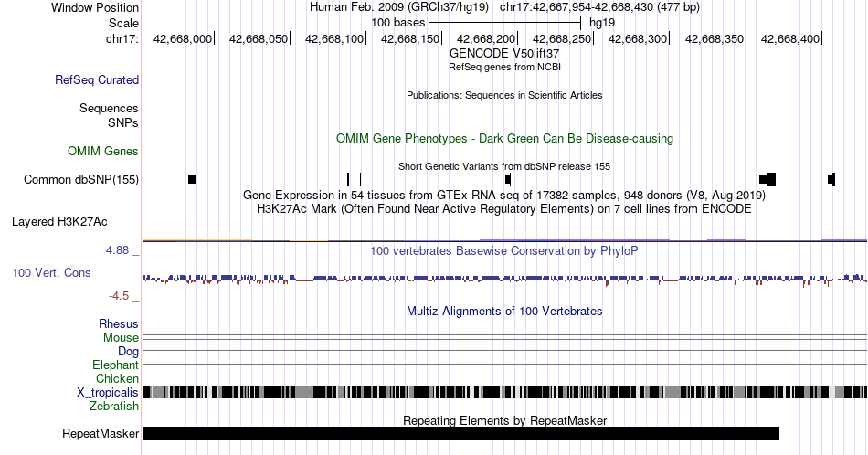Click the Sequences track label
Screen dimensions: 868x455
point(109,108)
